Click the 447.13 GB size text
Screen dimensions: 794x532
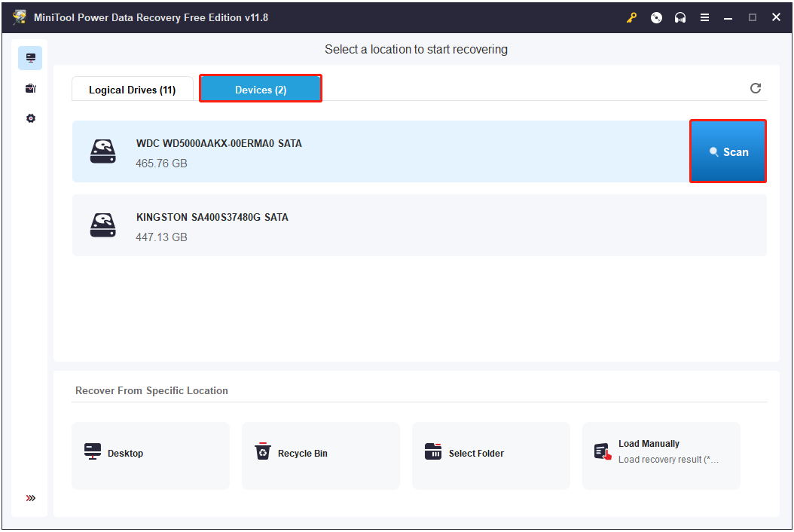[x=161, y=237]
